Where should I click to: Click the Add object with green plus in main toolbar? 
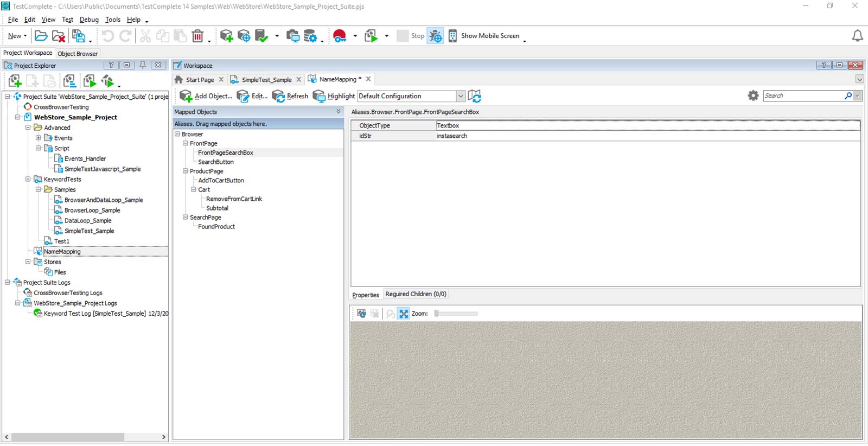point(226,36)
